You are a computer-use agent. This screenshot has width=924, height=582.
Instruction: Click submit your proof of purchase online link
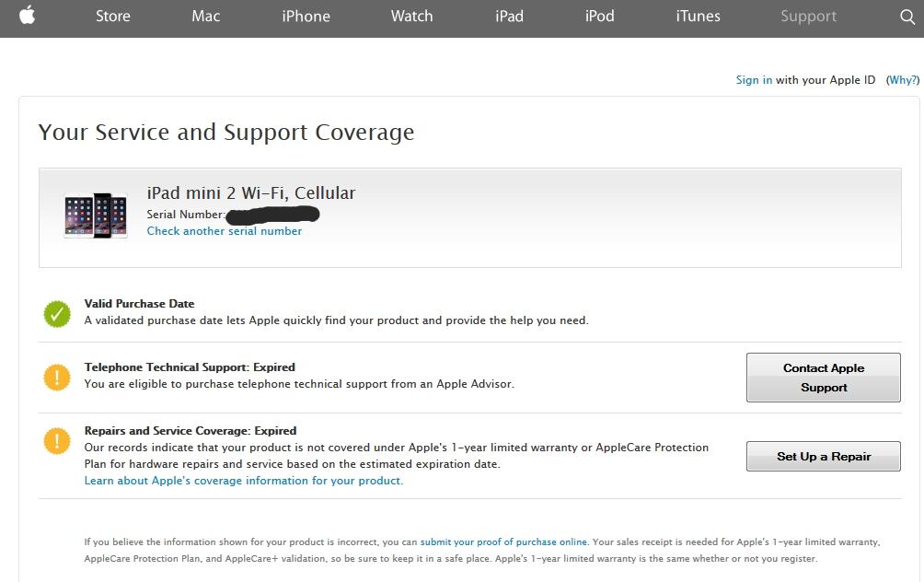click(503, 541)
